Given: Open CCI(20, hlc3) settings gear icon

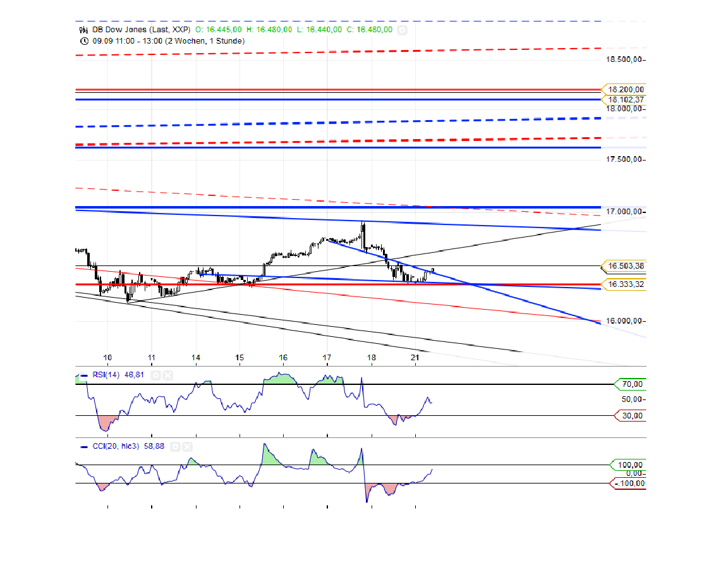Looking at the screenshot, I should click(176, 446).
